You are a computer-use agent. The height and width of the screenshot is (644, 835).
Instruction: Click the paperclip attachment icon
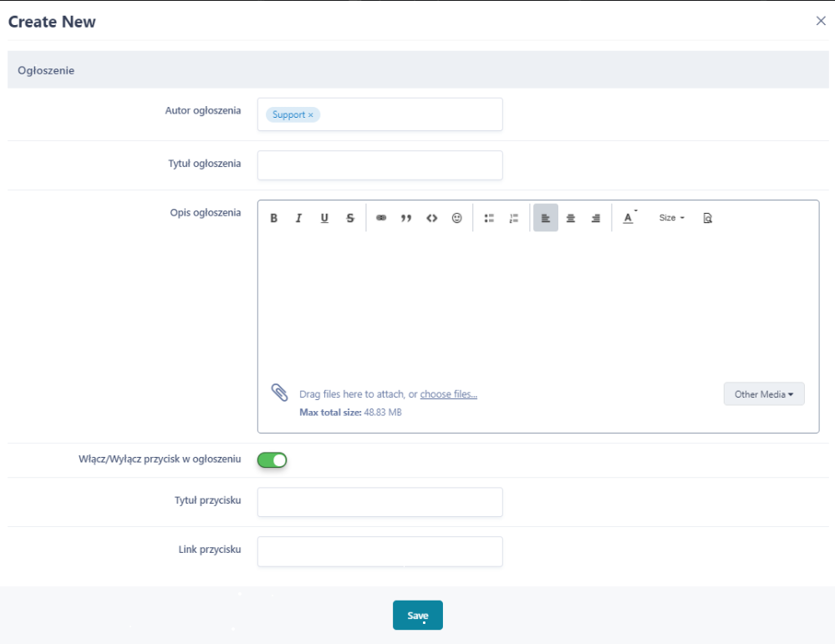(279, 393)
